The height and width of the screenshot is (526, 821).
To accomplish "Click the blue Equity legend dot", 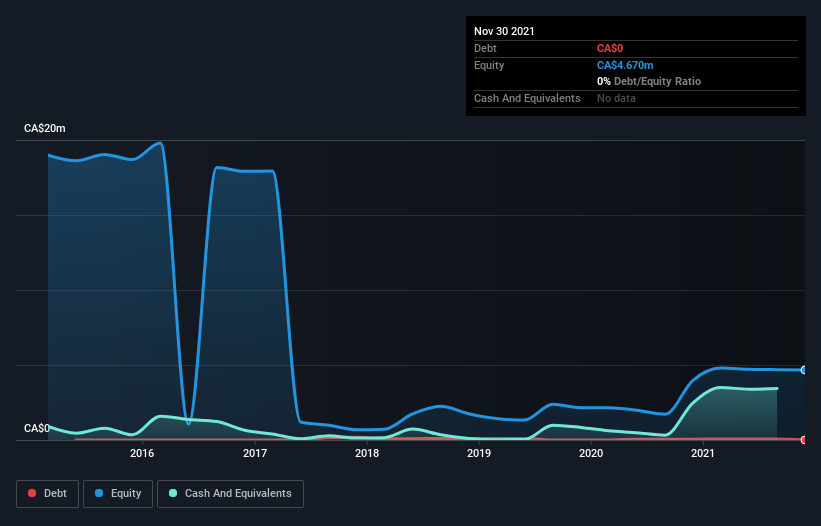I will pos(99,493).
